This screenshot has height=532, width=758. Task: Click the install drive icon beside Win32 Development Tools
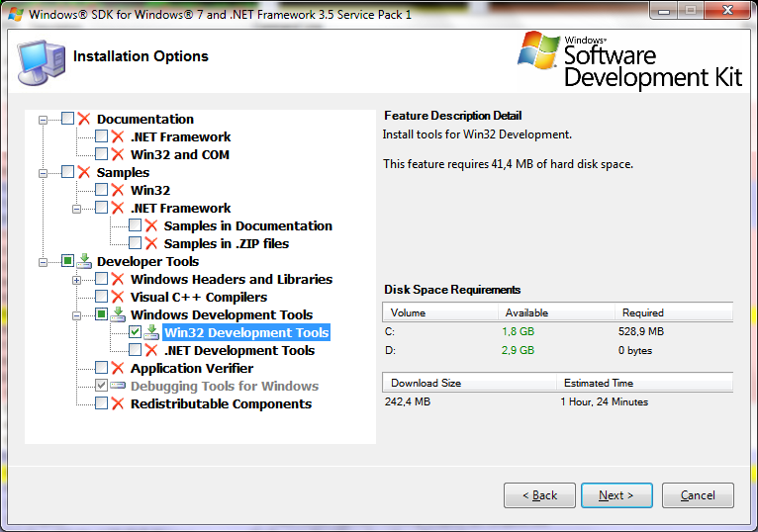coord(151,332)
